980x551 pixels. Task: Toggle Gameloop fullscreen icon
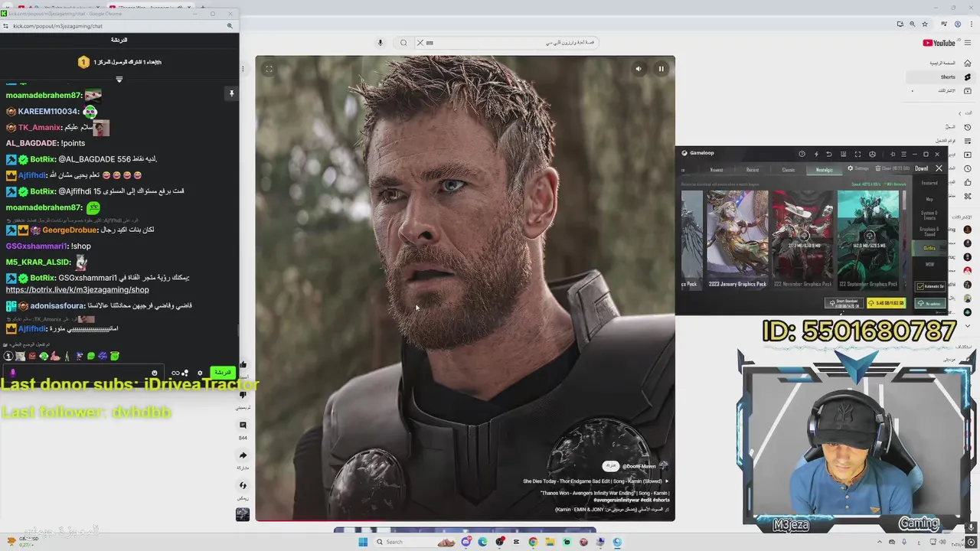coord(857,154)
